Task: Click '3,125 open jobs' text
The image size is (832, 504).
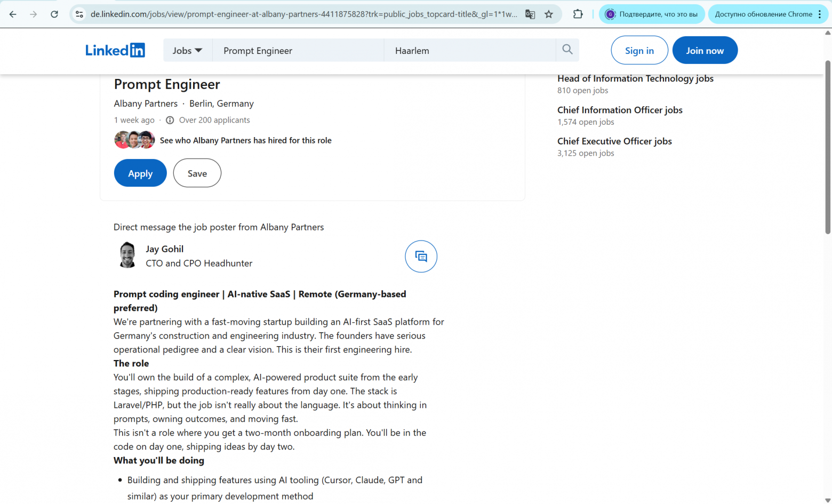Action: click(x=586, y=153)
